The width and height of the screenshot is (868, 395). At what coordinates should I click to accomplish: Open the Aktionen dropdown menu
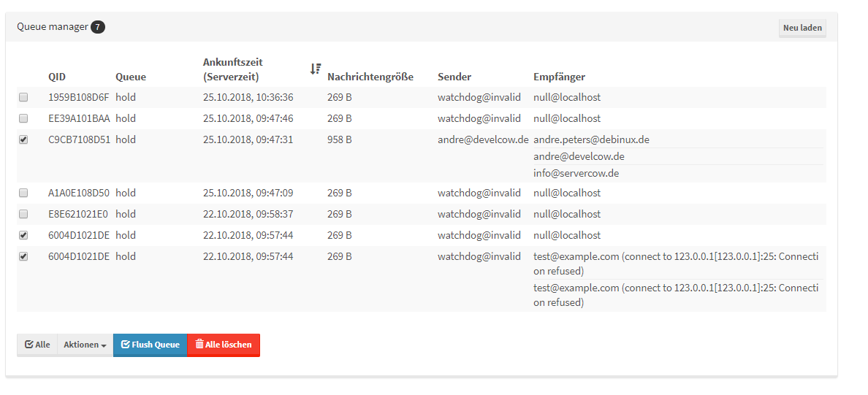point(85,345)
